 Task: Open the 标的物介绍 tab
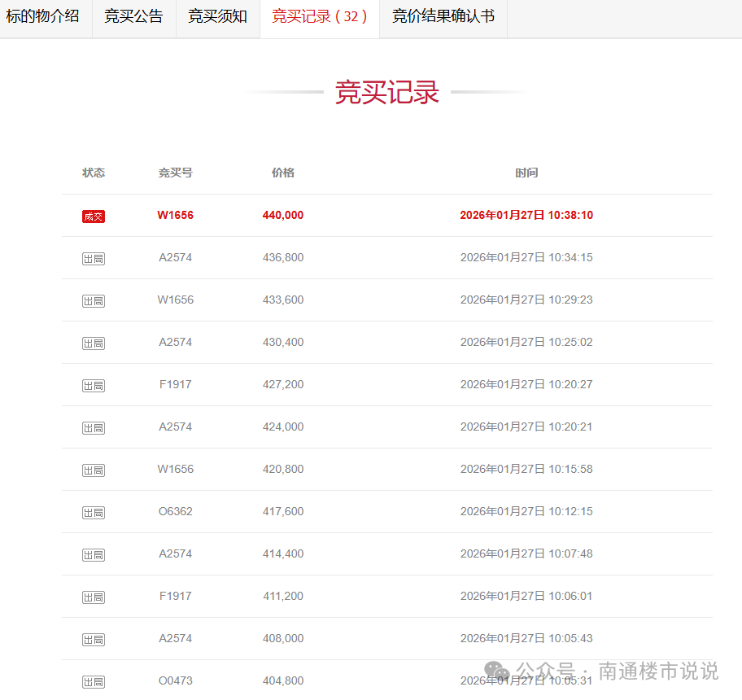coord(42,16)
